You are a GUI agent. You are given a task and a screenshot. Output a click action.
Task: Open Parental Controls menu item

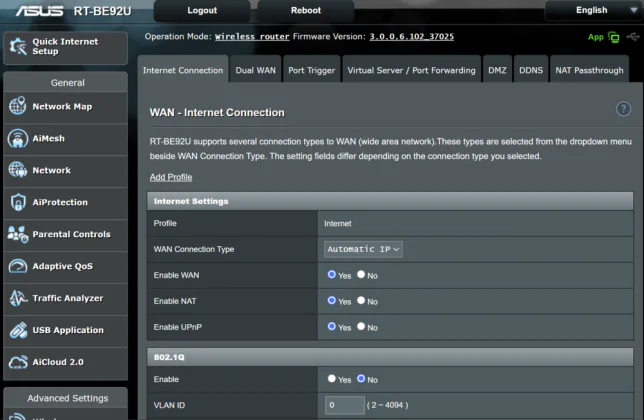coord(66,234)
